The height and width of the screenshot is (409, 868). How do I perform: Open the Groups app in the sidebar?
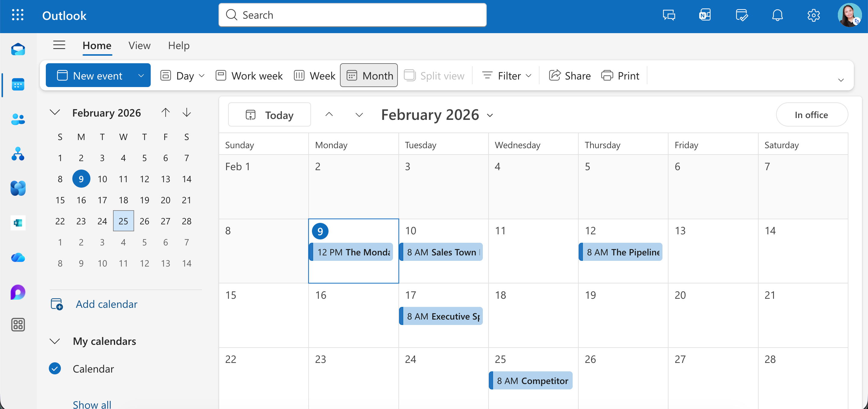[x=18, y=154]
